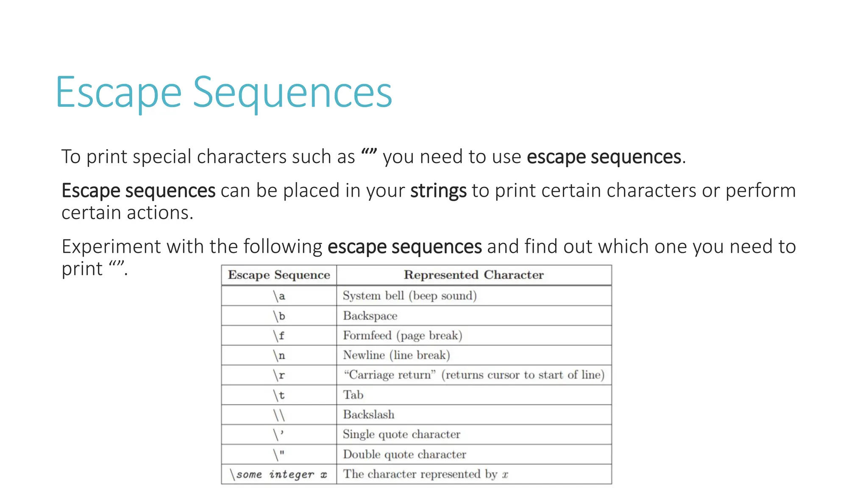Image resolution: width=868 pixels, height=488 pixels.
Task: Select the backslash double quote cell
Action: click(x=279, y=455)
